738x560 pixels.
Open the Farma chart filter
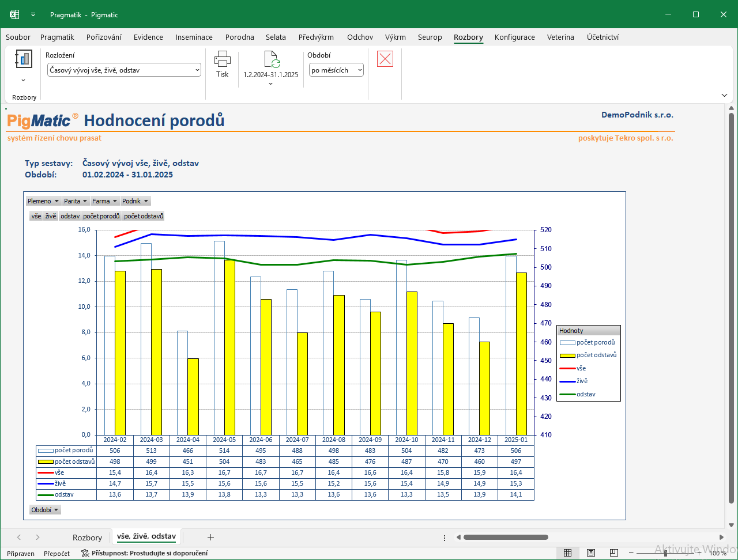point(104,201)
